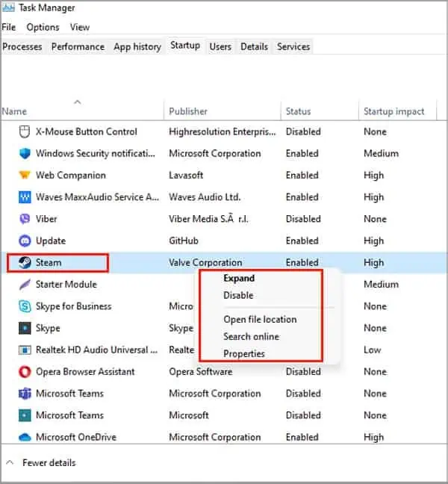The image size is (448, 484).
Task: Select Waves MaxxAudio Service entry name
Action: click(98, 197)
